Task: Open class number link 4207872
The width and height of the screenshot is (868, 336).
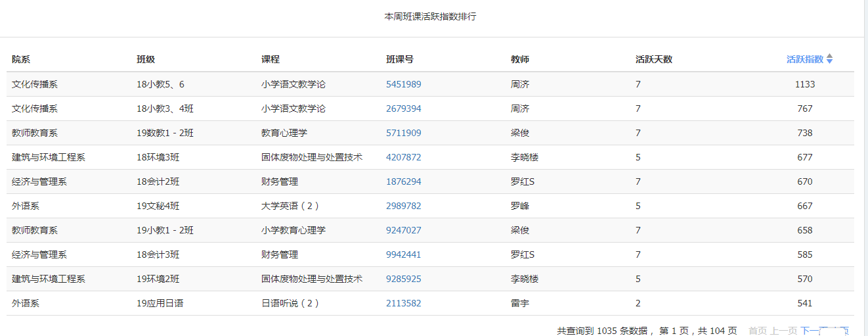Action: point(404,157)
